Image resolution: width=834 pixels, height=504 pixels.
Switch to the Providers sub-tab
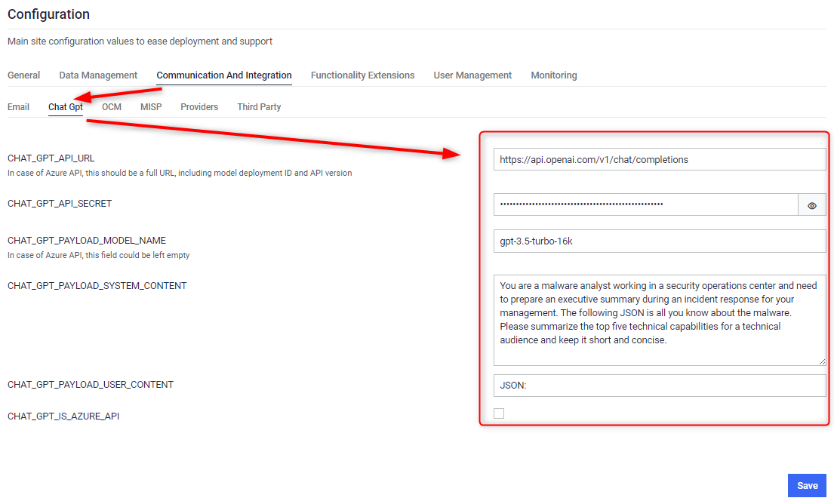coord(199,107)
